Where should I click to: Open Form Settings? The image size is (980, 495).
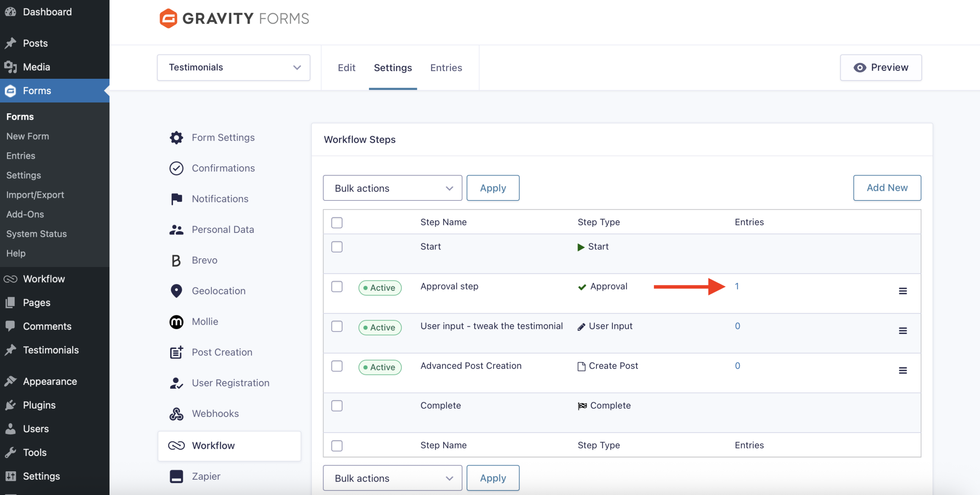pyautogui.click(x=223, y=137)
